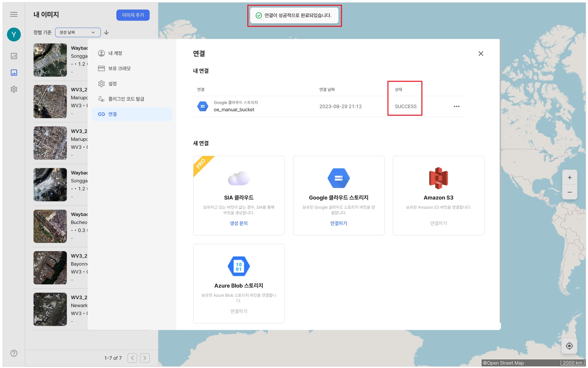Click 연결하기 under Google 클라우드 스토리지
The image size is (588, 368).
click(338, 223)
